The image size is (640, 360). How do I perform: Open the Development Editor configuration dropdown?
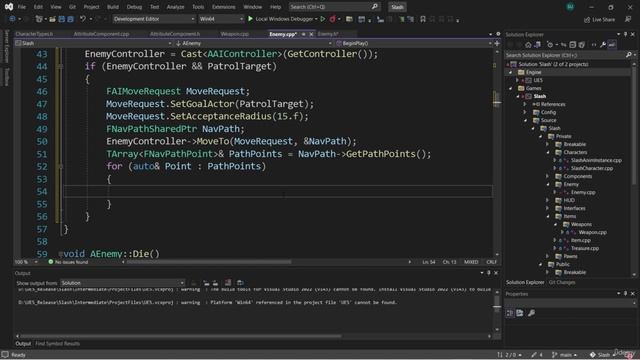pos(153,19)
